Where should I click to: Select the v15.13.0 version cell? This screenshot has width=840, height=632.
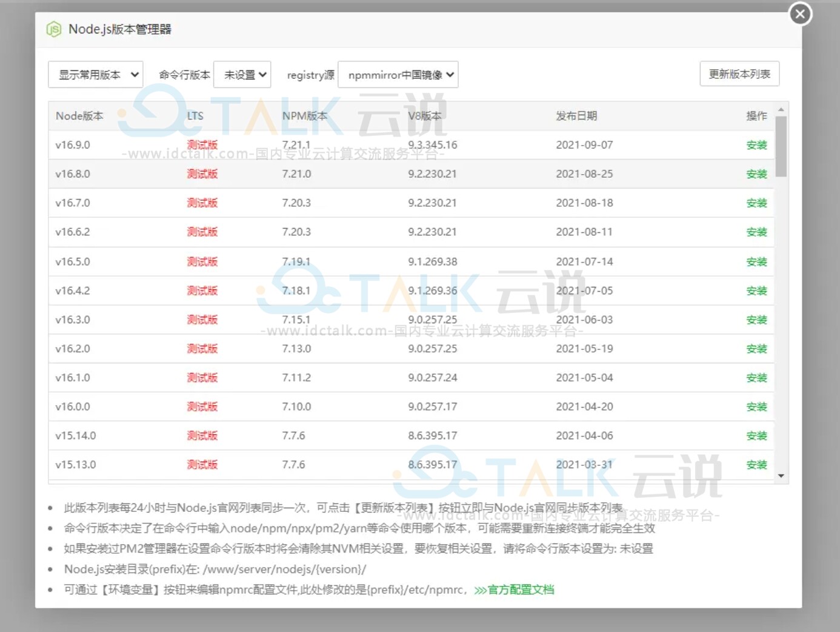click(x=76, y=465)
